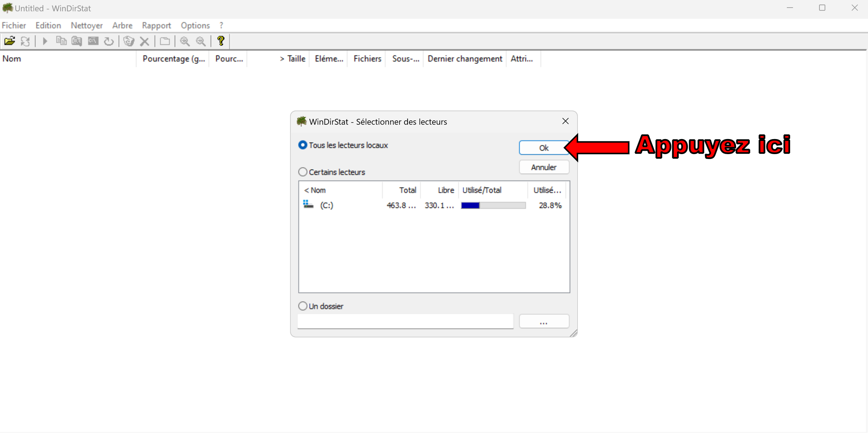Select 'Tous les lecteurs locaux' radio button

click(303, 145)
